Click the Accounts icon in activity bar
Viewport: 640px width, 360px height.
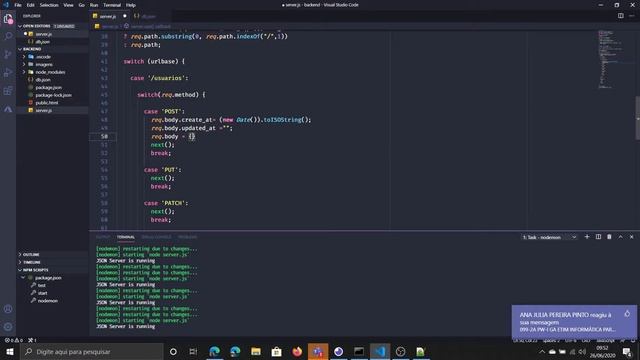click(8, 309)
